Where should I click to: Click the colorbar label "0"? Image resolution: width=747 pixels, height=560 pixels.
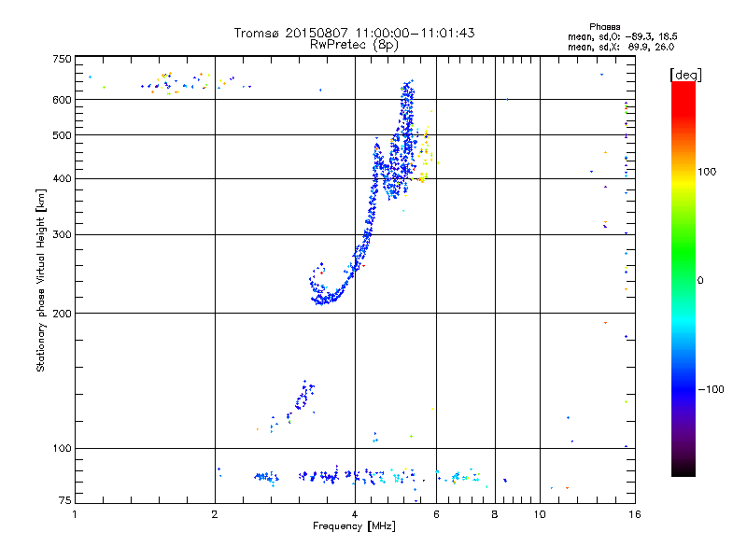click(x=699, y=280)
